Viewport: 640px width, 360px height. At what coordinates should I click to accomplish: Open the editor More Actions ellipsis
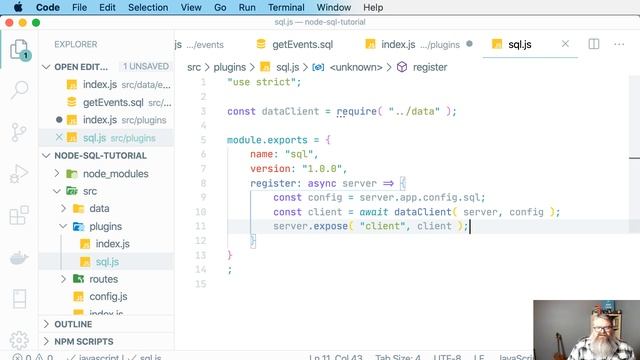coord(619,44)
